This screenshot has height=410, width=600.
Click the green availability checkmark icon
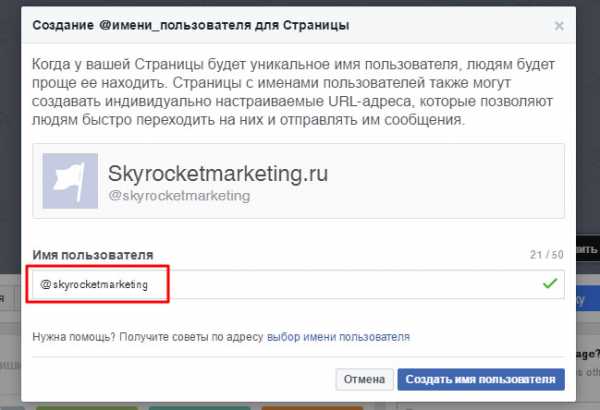[550, 283]
